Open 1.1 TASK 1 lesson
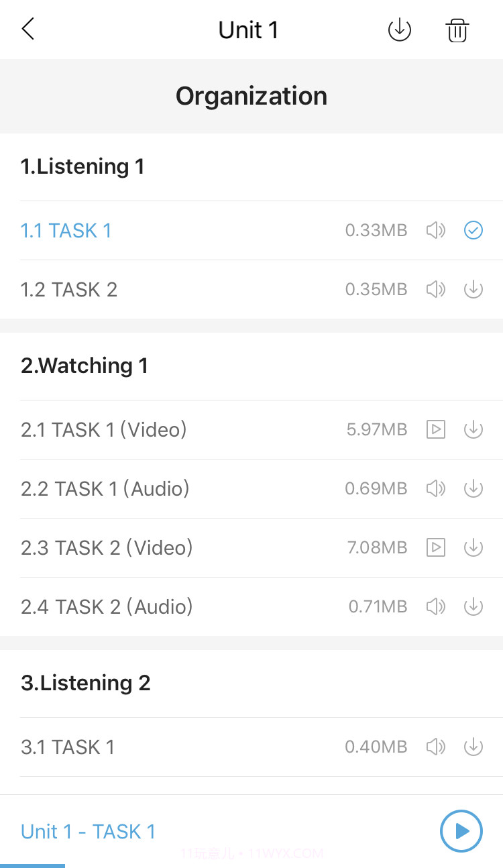Screen dimensions: 503x868 click(x=66, y=231)
